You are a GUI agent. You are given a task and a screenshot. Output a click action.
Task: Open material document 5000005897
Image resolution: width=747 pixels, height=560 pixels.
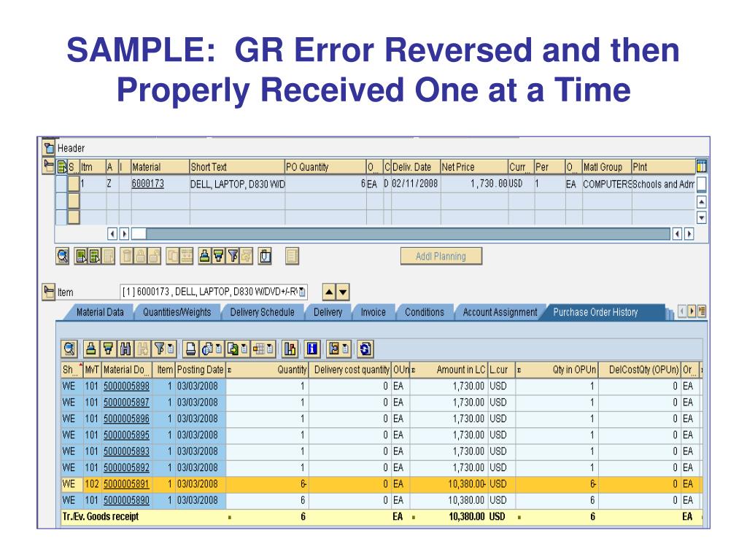tap(126, 402)
